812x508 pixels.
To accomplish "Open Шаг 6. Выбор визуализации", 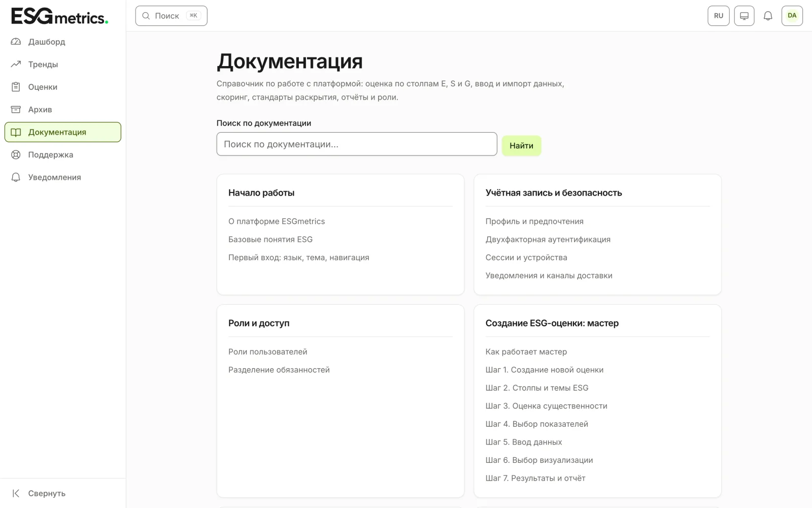I will (x=539, y=460).
